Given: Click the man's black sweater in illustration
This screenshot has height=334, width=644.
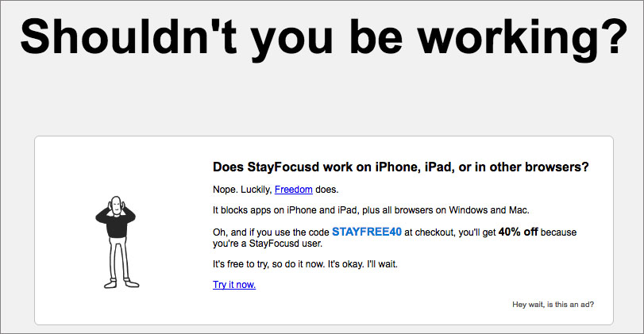Looking at the screenshot, I should (116, 224).
